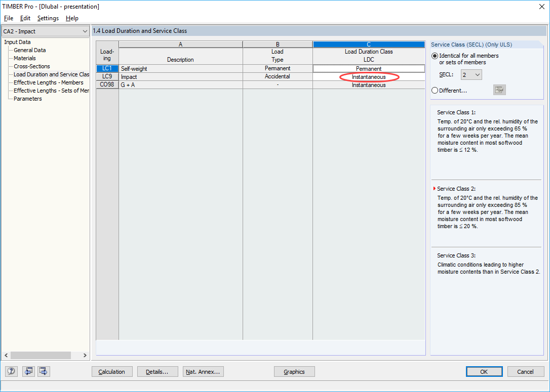Select the 'Different...' service class option
This screenshot has height=392, width=550.
tap(435, 90)
